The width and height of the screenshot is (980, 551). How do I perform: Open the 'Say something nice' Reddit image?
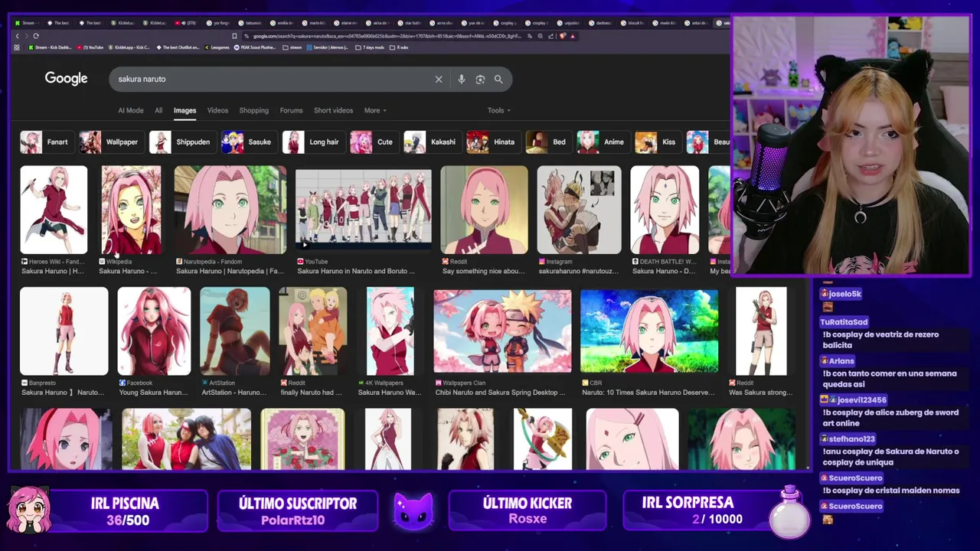(485, 210)
